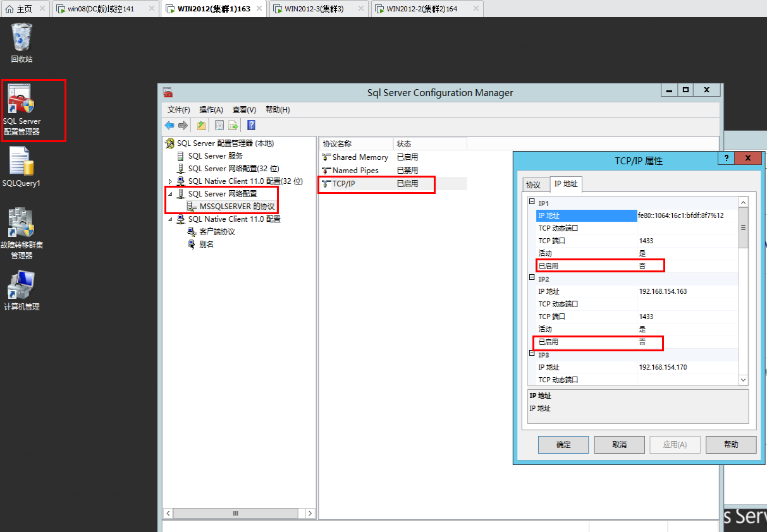Collapse the IP3 property group
This screenshot has width=767, height=532.
[531, 354]
